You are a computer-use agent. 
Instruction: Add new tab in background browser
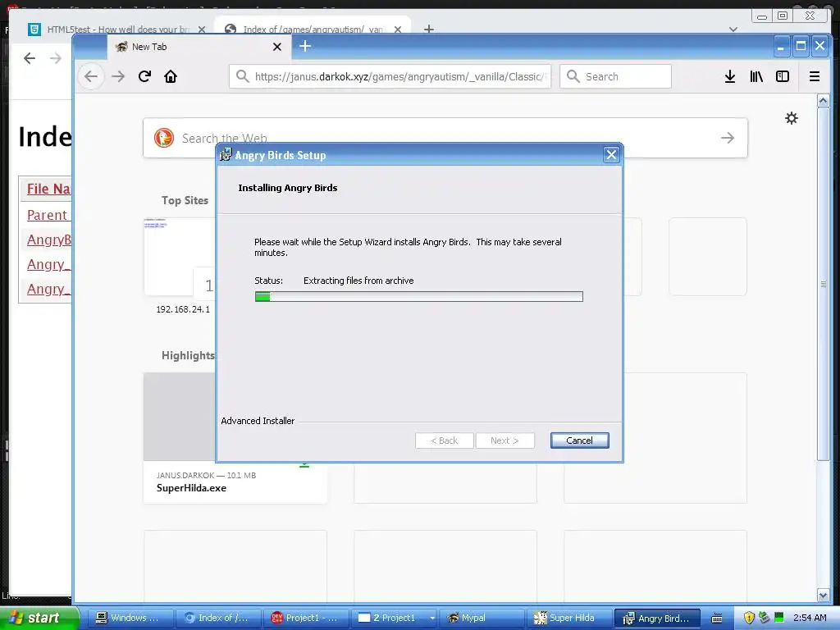click(x=428, y=29)
